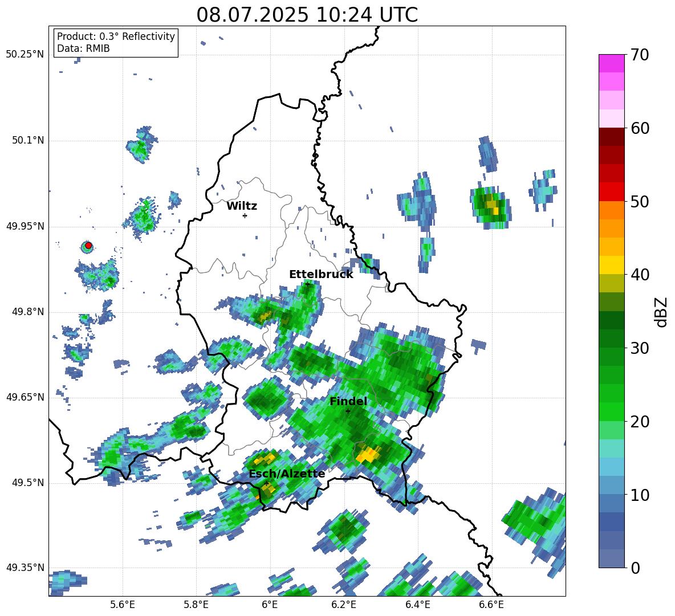Click the 49.95°N latitude label
Screen dimensions: 675x616
click(x=25, y=226)
